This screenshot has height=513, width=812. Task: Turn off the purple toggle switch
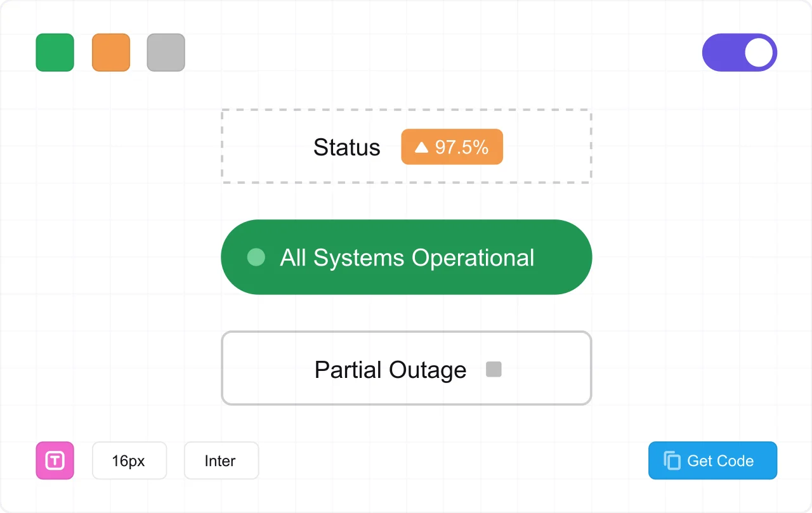click(x=740, y=53)
